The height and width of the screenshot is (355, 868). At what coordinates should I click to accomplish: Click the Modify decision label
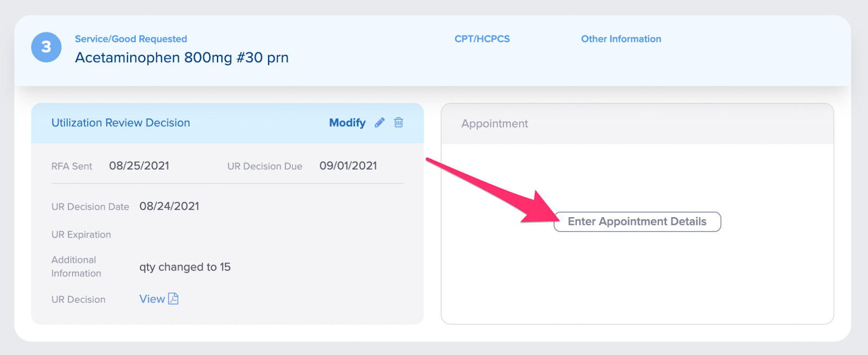pyautogui.click(x=347, y=123)
